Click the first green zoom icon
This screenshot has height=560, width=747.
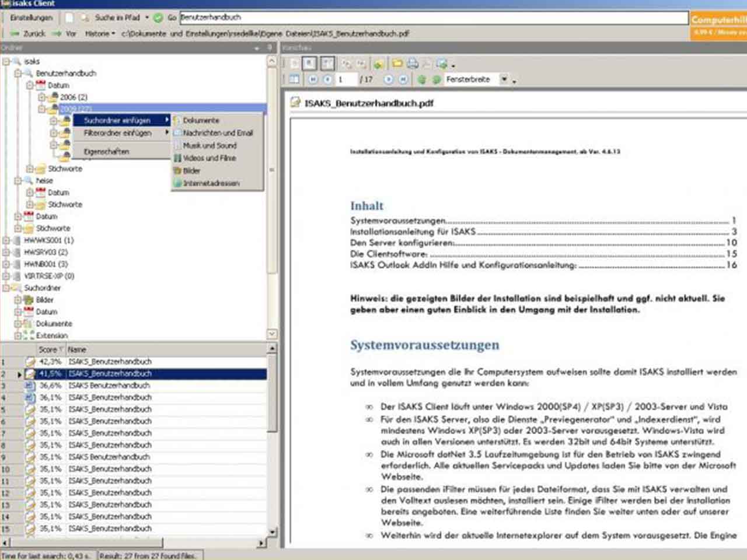click(421, 79)
